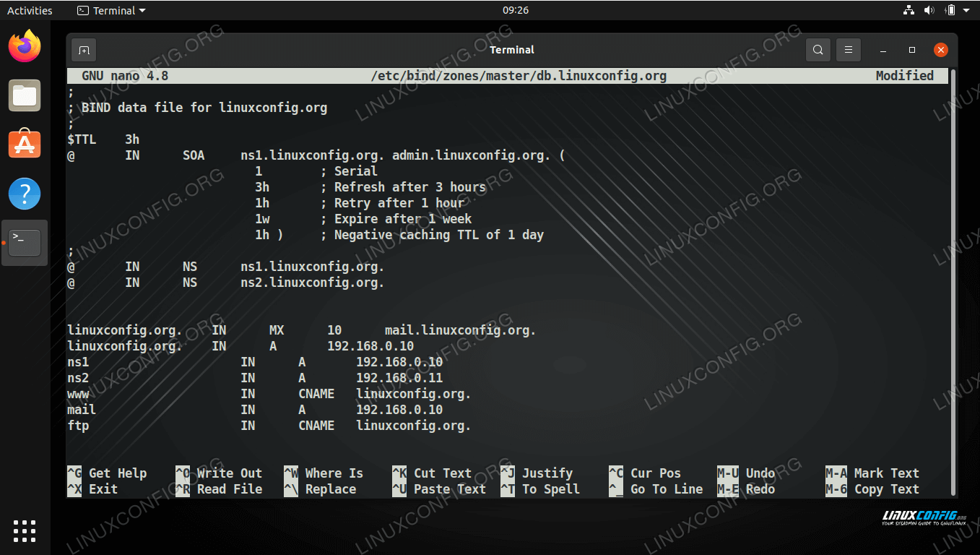Screen dimensions: 980x555
Task: Click the 'Refresh after 3 hours' line
Action: coord(370,187)
